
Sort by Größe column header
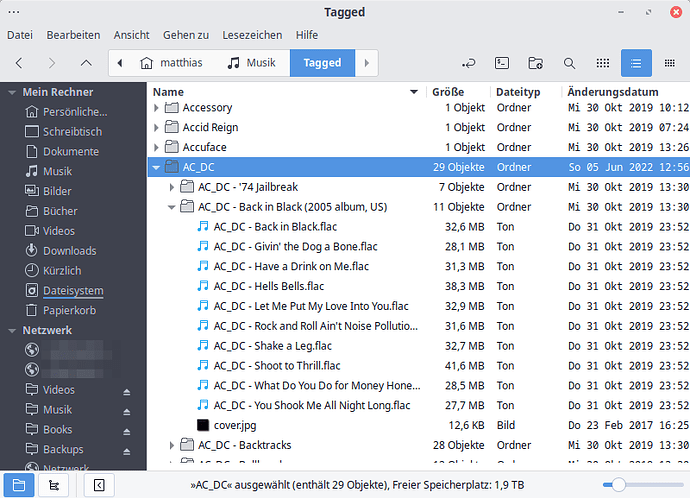pos(458,92)
